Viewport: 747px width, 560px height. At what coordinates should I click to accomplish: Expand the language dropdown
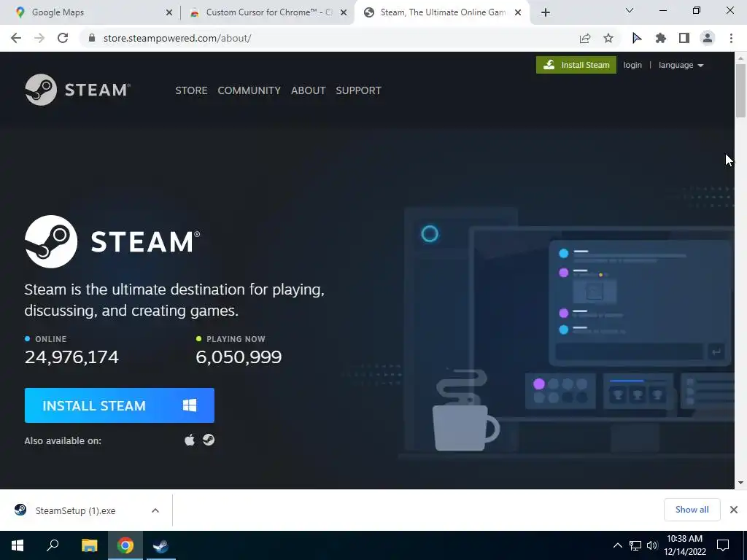click(x=681, y=65)
